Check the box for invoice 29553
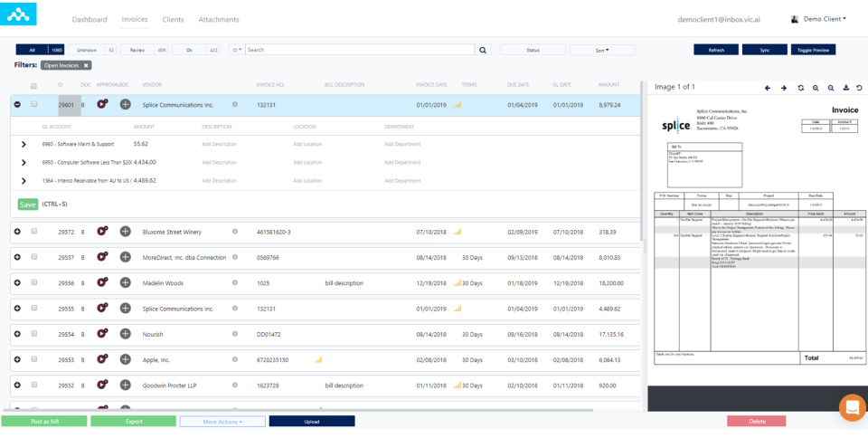Screen dimensions: 868x438 click(x=33, y=359)
